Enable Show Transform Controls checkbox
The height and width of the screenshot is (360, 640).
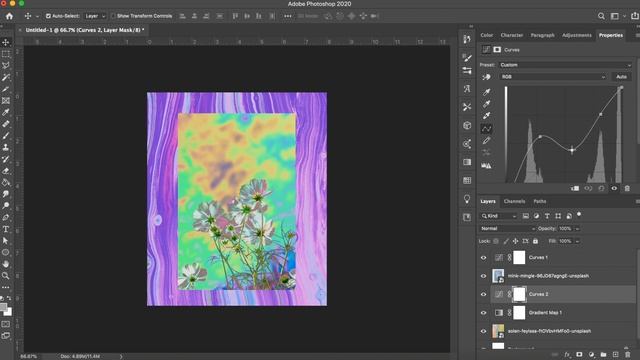pos(113,16)
